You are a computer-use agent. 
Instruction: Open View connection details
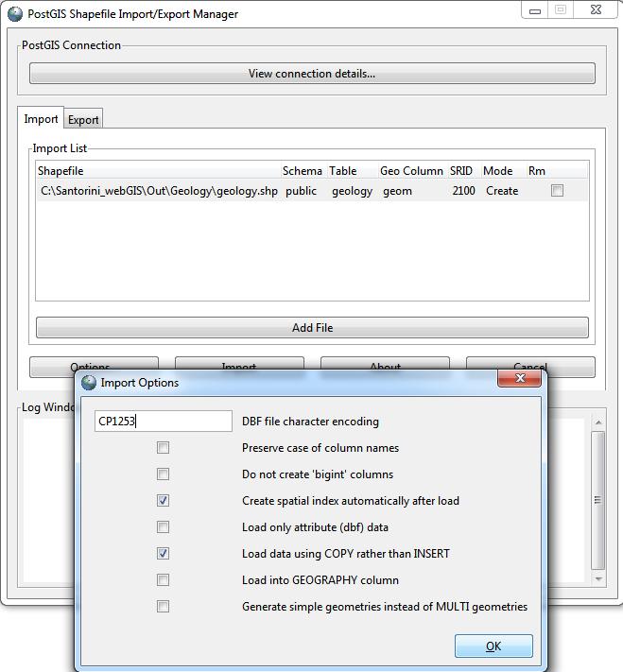(x=312, y=74)
